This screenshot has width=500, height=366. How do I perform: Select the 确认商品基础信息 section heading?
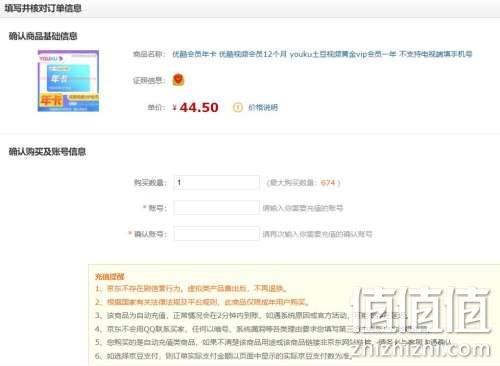click(43, 36)
